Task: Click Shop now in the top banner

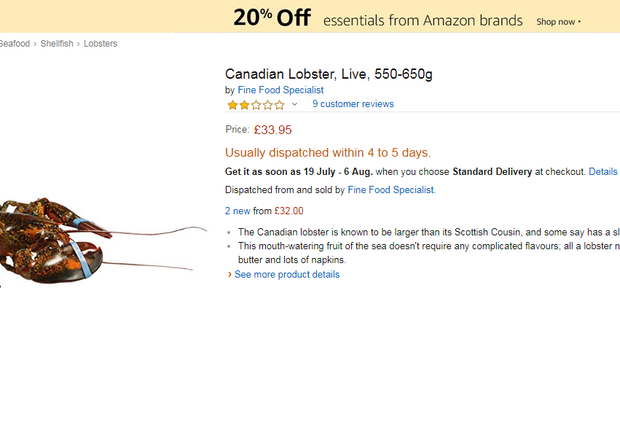Action: pyautogui.click(x=556, y=22)
